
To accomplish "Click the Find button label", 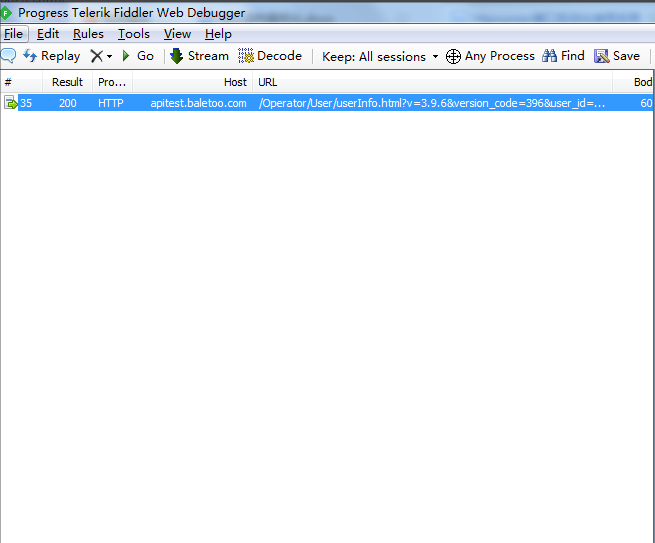I will [572, 56].
